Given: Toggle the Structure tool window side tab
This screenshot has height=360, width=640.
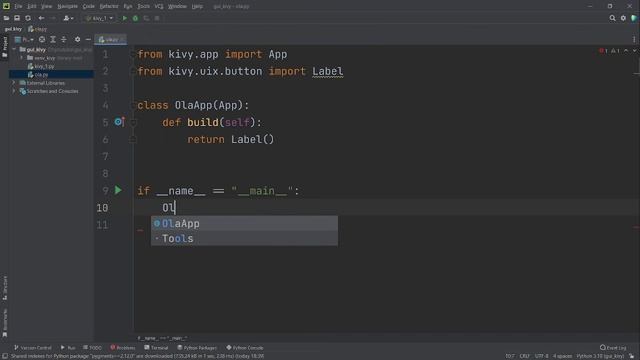Looking at the screenshot, I should tap(4, 288).
